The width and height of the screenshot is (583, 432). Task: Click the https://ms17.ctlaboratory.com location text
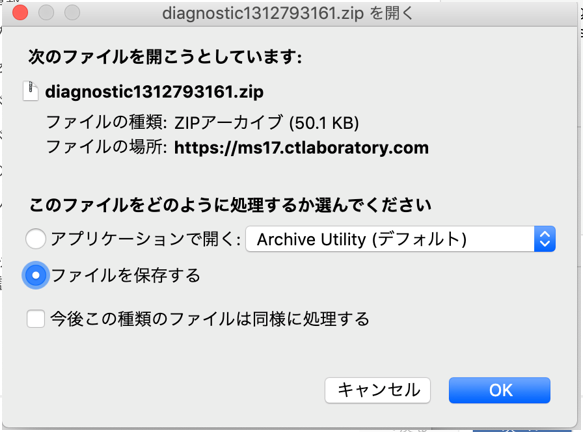[302, 148]
